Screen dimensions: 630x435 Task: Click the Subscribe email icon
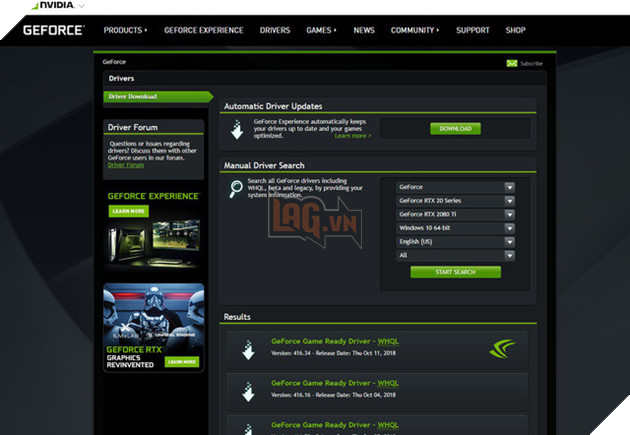tap(512, 63)
